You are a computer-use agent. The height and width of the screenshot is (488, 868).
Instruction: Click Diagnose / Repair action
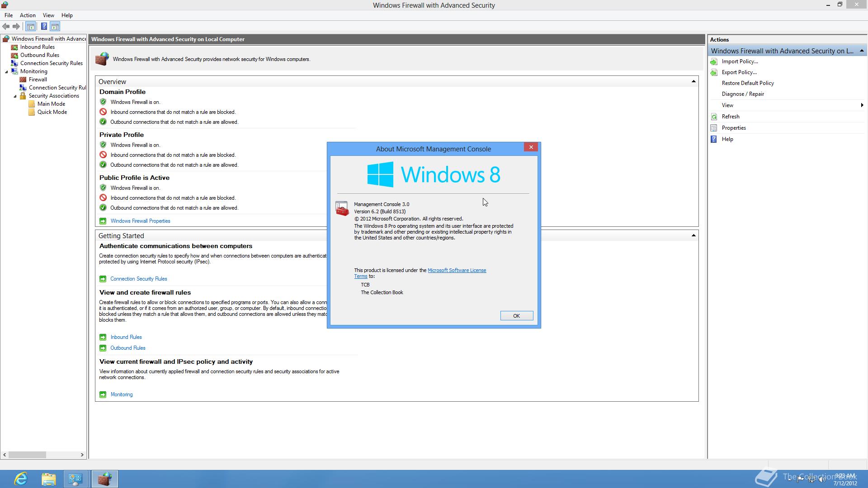pyautogui.click(x=743, y=94)
